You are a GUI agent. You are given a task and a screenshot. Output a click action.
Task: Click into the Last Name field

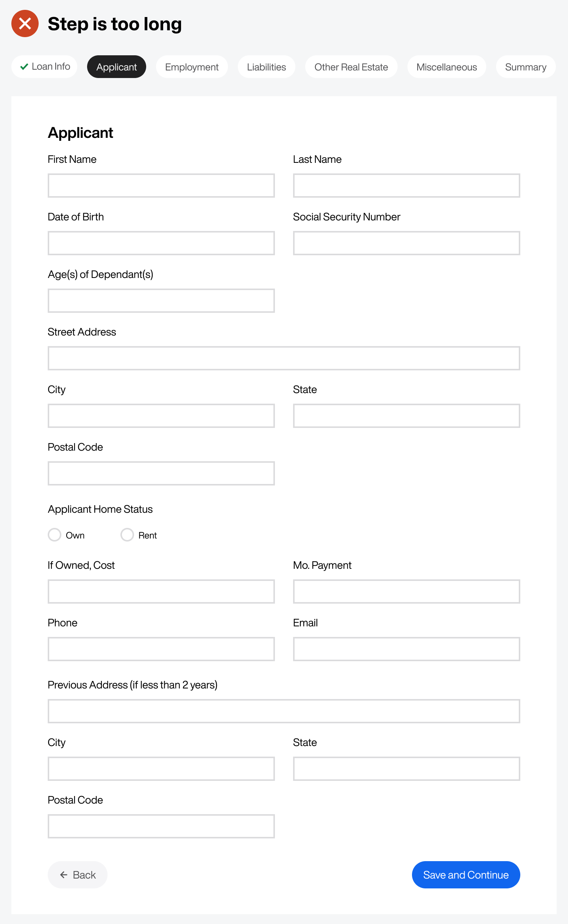tap(406, 186)
